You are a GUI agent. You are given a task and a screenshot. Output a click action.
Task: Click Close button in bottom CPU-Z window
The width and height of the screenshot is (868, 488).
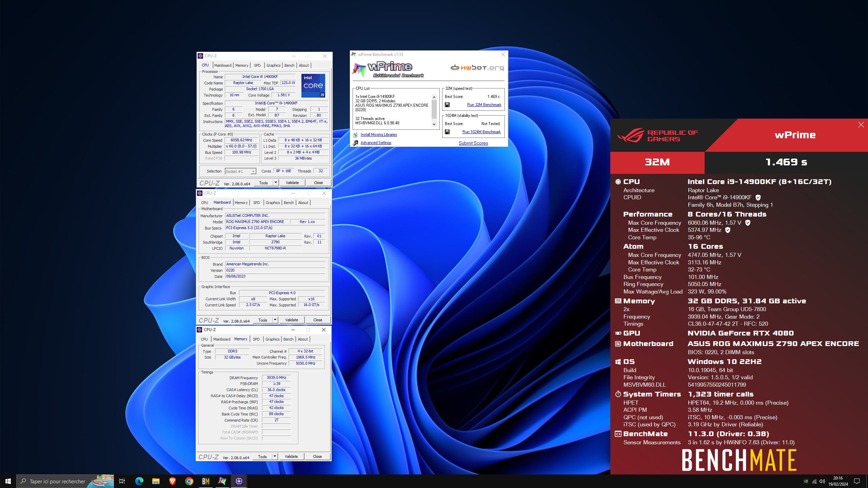tap(317, 456)
